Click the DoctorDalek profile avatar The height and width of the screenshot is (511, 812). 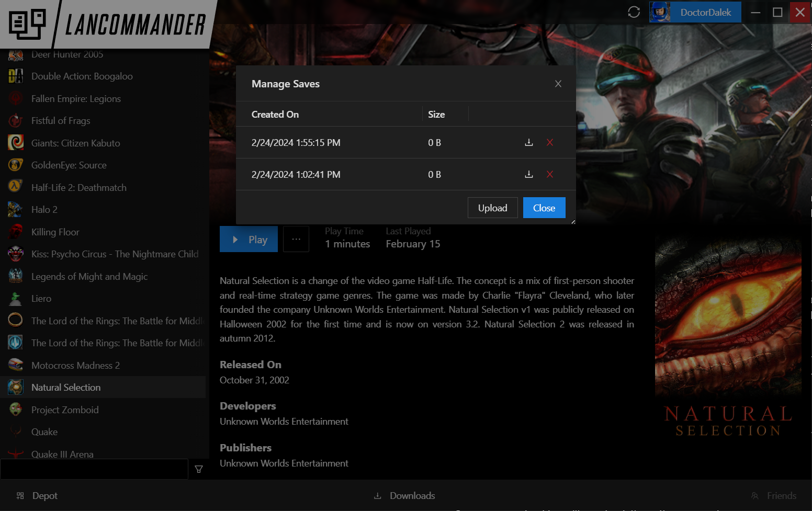coord(659,12)
